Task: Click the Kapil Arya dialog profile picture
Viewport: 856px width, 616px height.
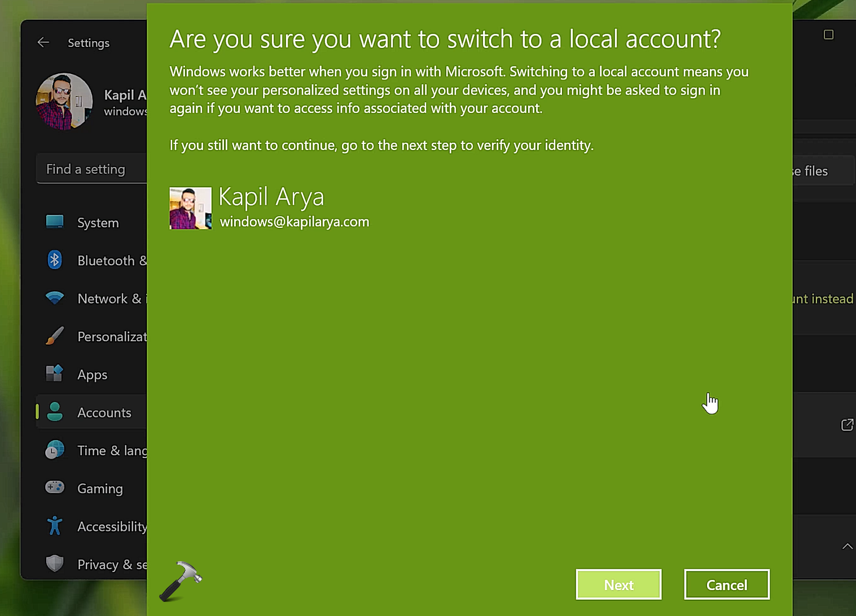Action: coord(191,208)
